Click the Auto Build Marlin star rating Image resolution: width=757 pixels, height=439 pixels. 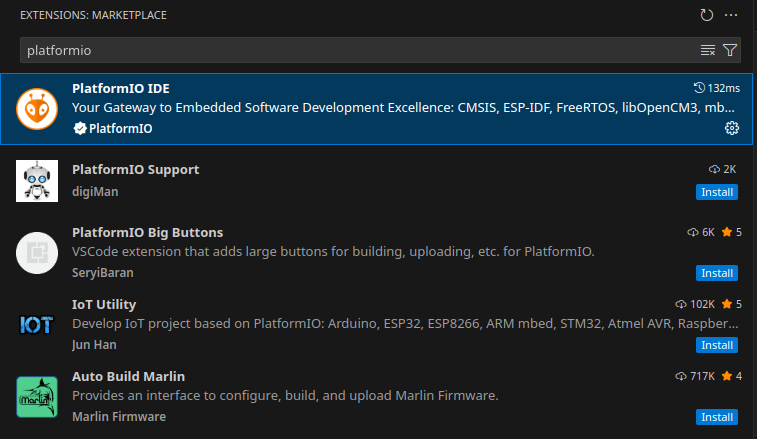click(731, 376)
